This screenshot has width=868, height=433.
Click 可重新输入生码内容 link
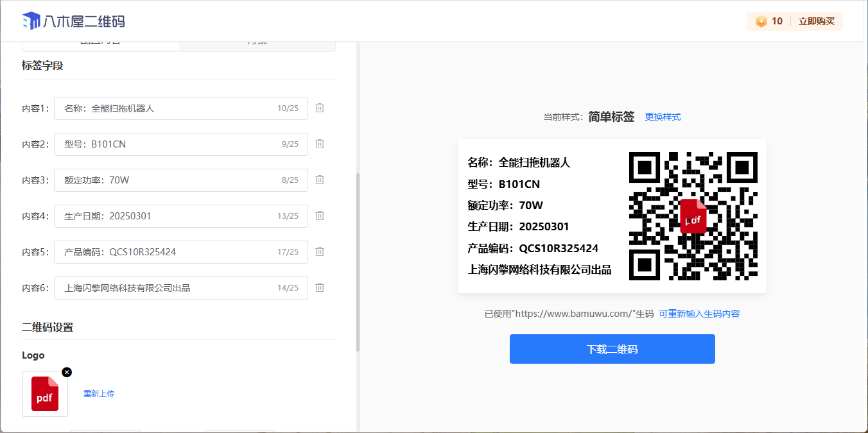699,314
